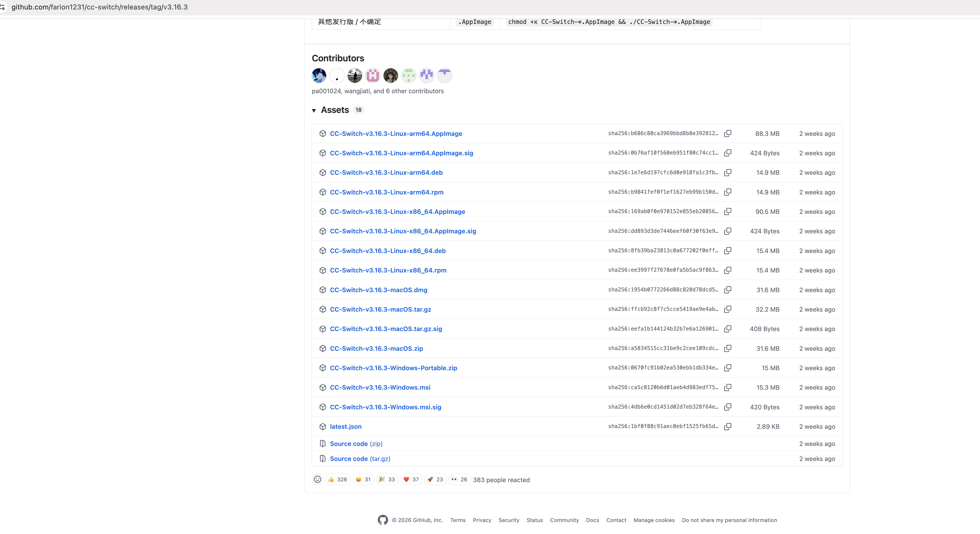Screen dimensions: 980x534
Task: Copy SHA256 for Linux-arm64.AppImage asset
Action: click(727, 134)
